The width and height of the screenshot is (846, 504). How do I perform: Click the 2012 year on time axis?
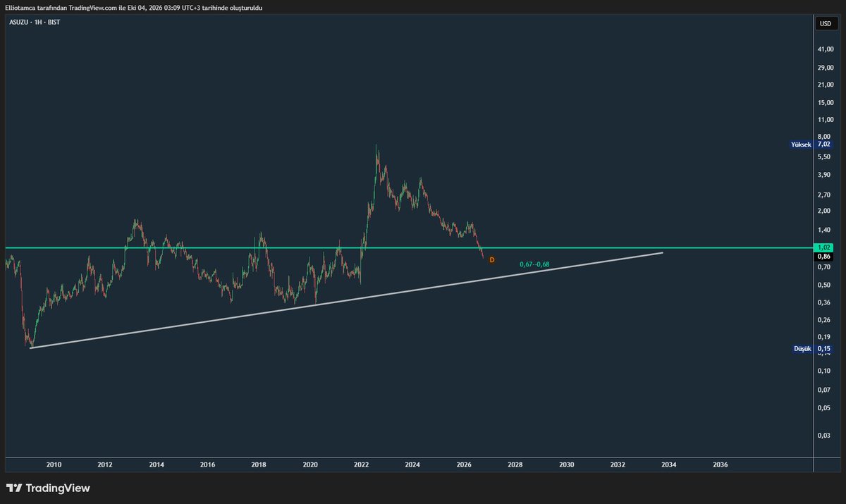pos(105,465)
